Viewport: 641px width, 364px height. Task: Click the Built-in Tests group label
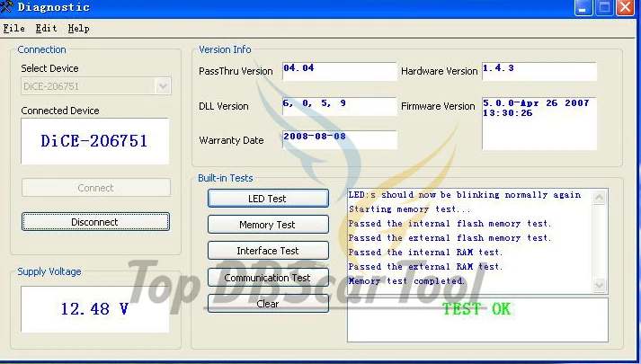pyautogui.click(x=226, y=178)
